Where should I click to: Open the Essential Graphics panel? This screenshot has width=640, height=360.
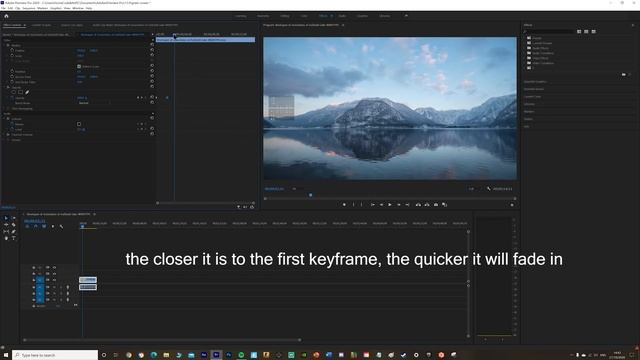(x=536, y=82)
